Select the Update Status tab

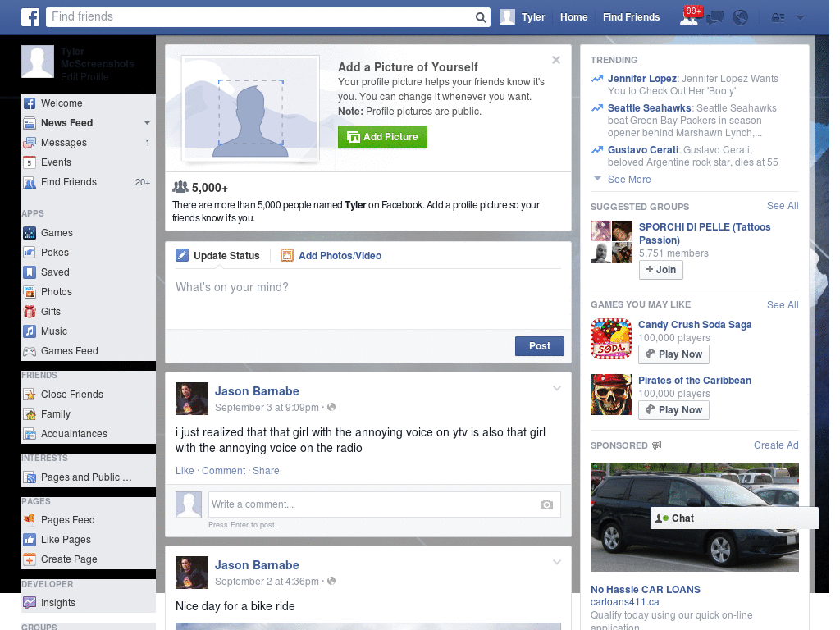(217, 256)
